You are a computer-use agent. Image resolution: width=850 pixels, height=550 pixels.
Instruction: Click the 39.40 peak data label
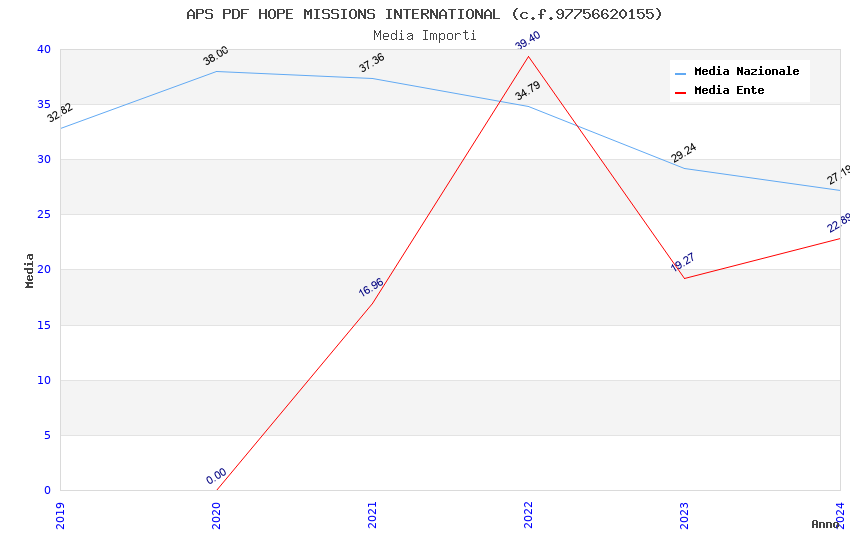pos(527,40)
